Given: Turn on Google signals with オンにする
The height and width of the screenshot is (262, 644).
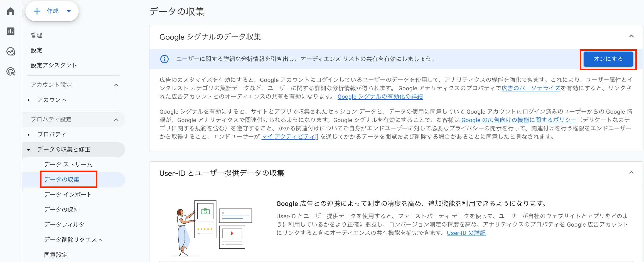Looking at the screenshot, I should coord(608,59).
